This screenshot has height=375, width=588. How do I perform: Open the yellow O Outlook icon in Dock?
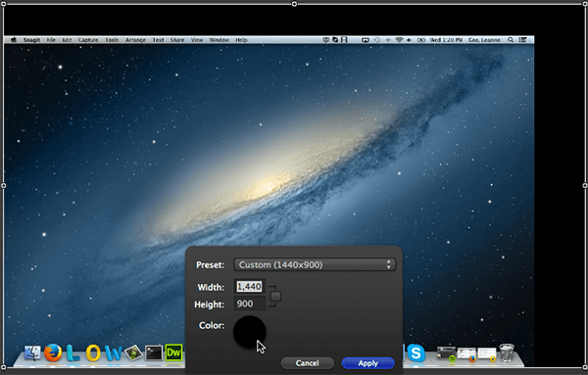(x=93, y=352)
